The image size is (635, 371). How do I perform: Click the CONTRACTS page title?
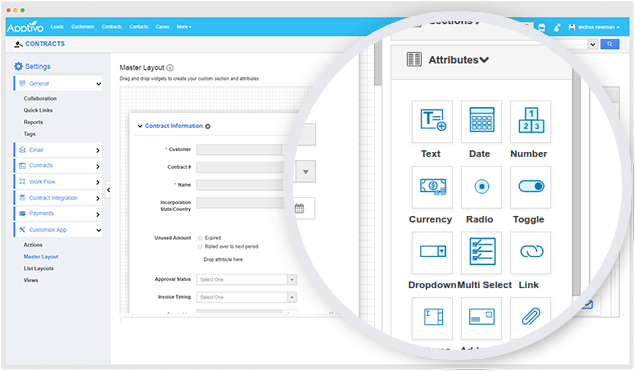[45, 44]
